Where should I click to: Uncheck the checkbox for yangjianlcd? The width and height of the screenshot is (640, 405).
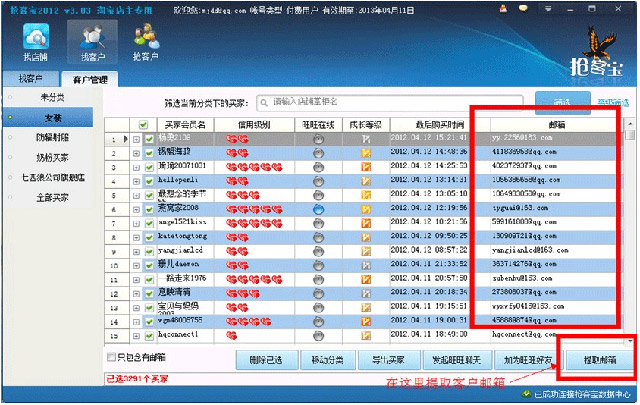149,251
